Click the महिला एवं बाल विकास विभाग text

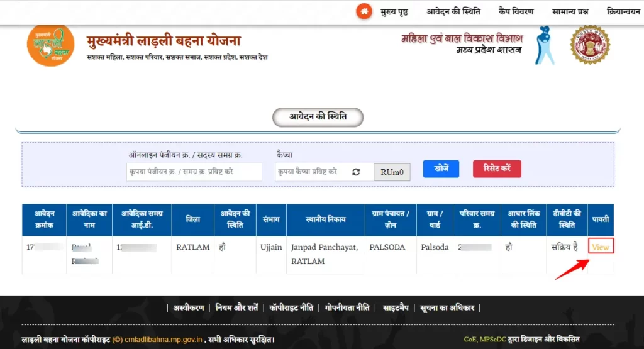tap(462, 38)
